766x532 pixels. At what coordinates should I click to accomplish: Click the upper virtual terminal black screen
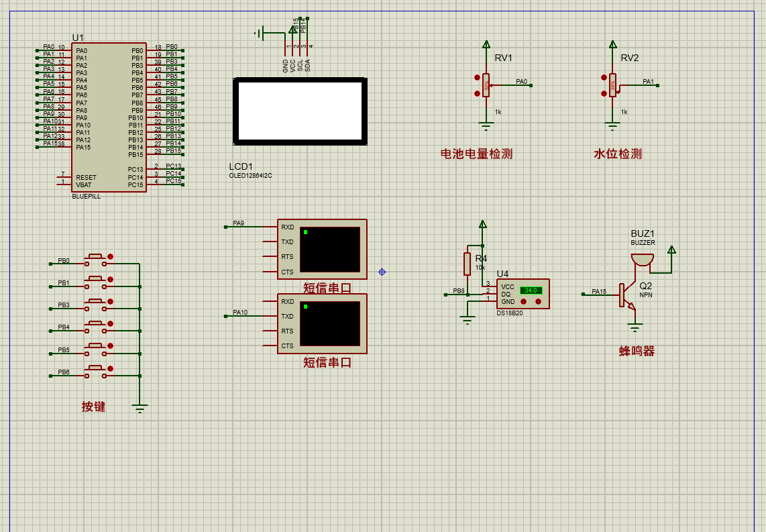[330, 250]
